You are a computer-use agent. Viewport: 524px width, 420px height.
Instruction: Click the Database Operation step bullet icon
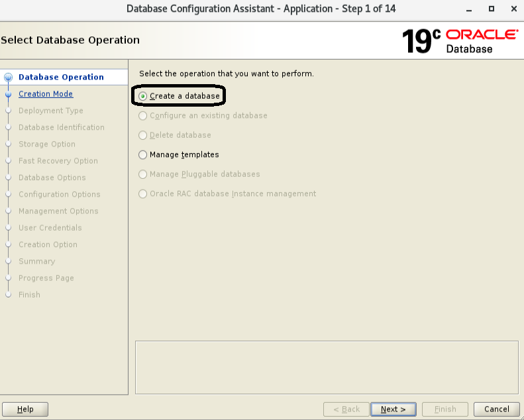pyautogui.click(x=9, y=78)
